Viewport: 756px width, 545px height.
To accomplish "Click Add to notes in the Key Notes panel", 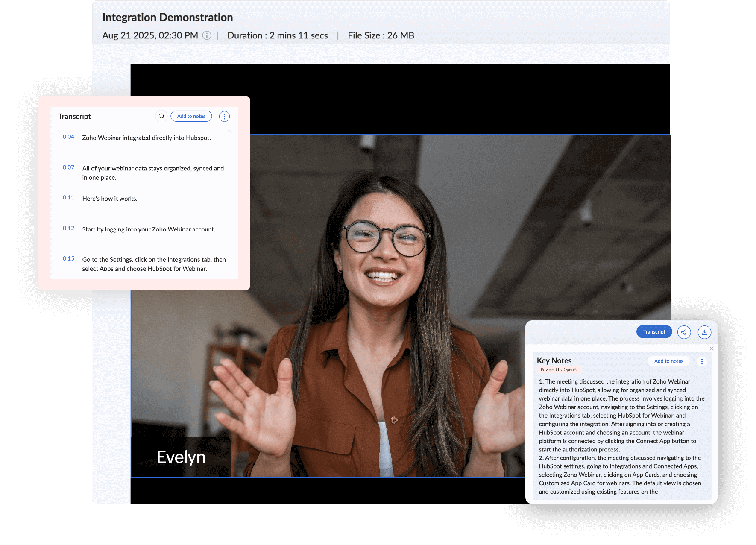I will click(668, 361).
